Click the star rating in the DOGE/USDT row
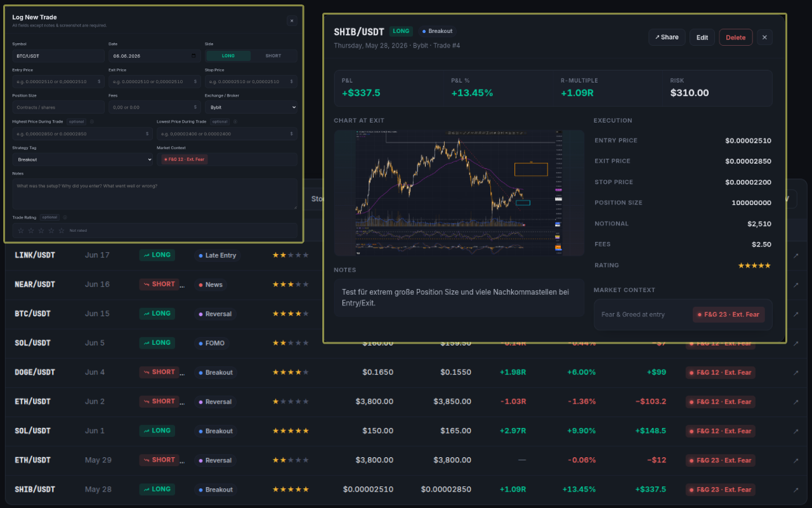Screen dimensions: 812x508 tap(291, 372)
